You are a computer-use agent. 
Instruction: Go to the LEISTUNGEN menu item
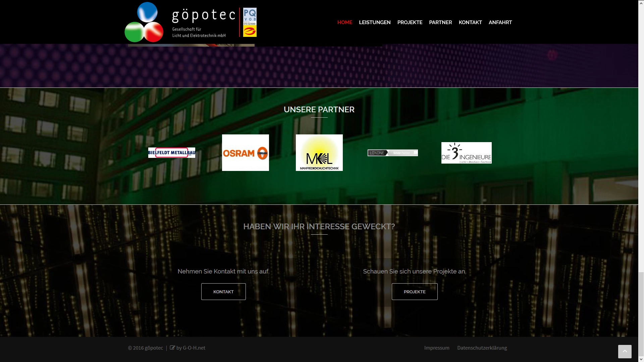tap(375, 22)
